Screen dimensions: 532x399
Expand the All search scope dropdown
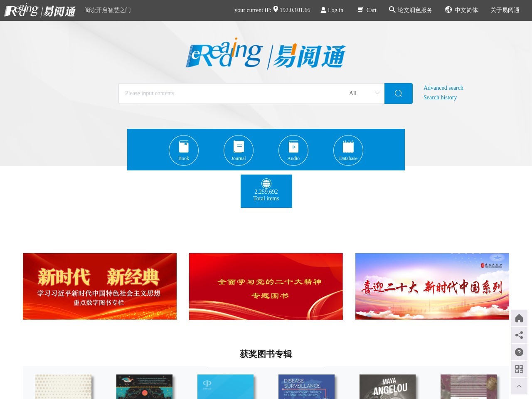tap(365, 94)
